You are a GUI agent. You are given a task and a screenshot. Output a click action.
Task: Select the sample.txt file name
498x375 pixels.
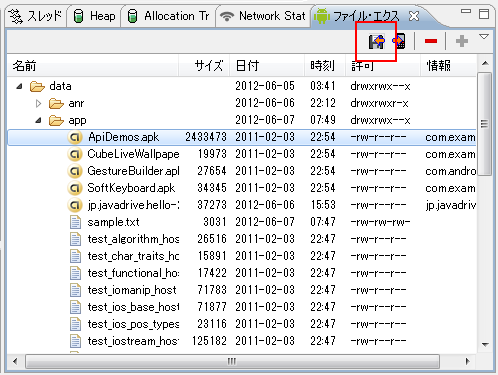(113, 222)
